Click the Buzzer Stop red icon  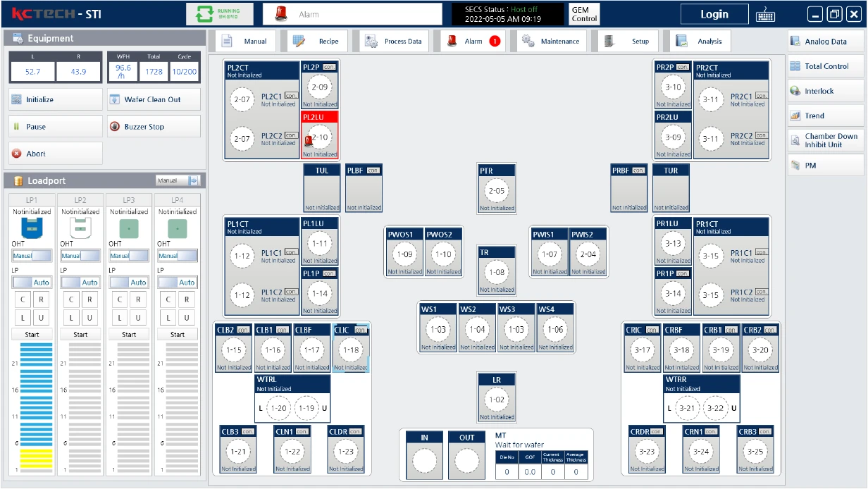click(116, 127)
